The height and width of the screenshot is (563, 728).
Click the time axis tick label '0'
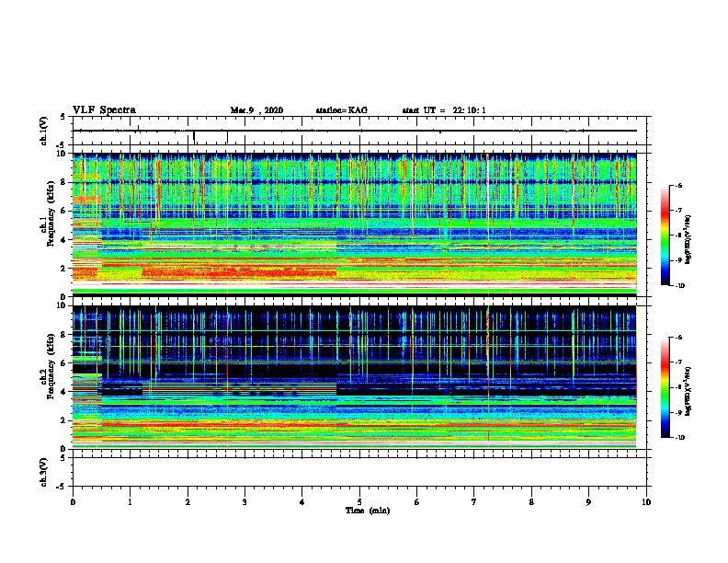(73, 502)
